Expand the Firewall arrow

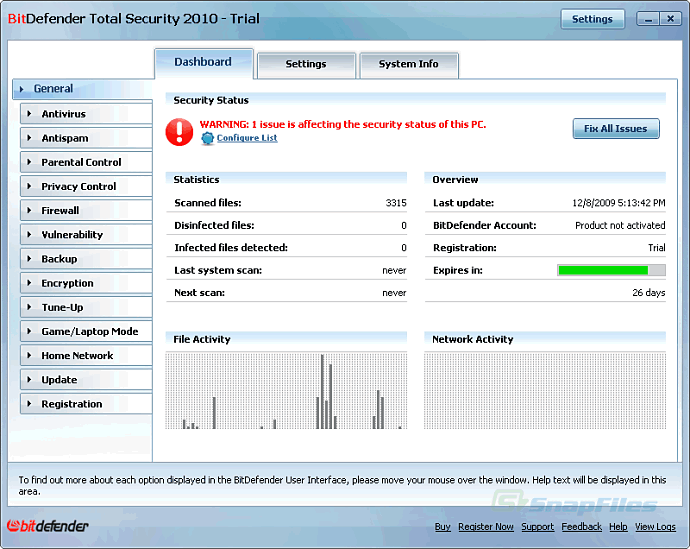29,210
